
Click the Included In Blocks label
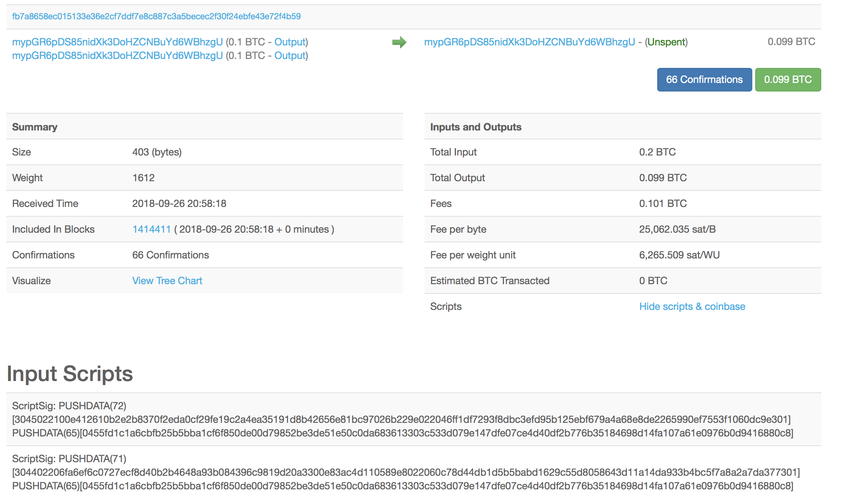(53, 229)
